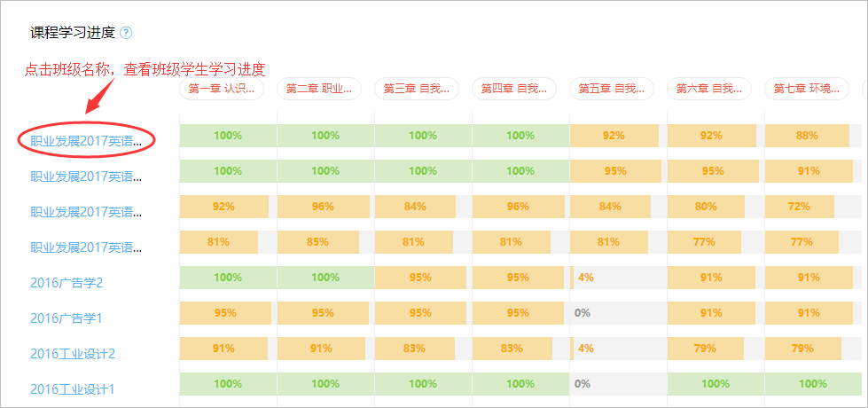The width and height of the screenshot is (868, 408).
Task: Click the 2016工业设计1 class name
Action: (73, 388)
